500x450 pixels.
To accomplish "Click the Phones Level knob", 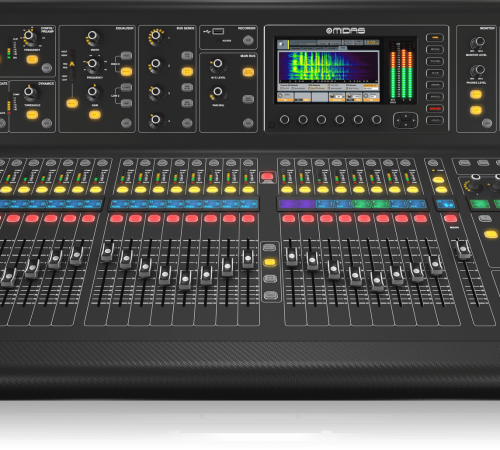I will point(477,71).
